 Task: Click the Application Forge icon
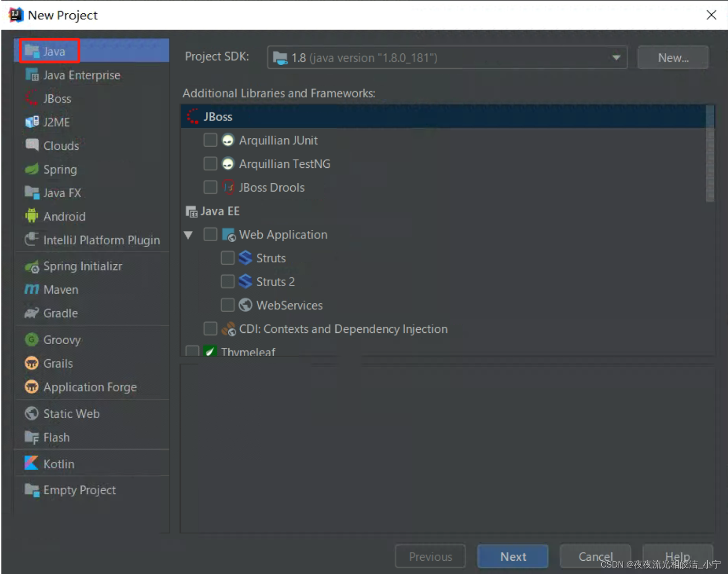(32, 386)
